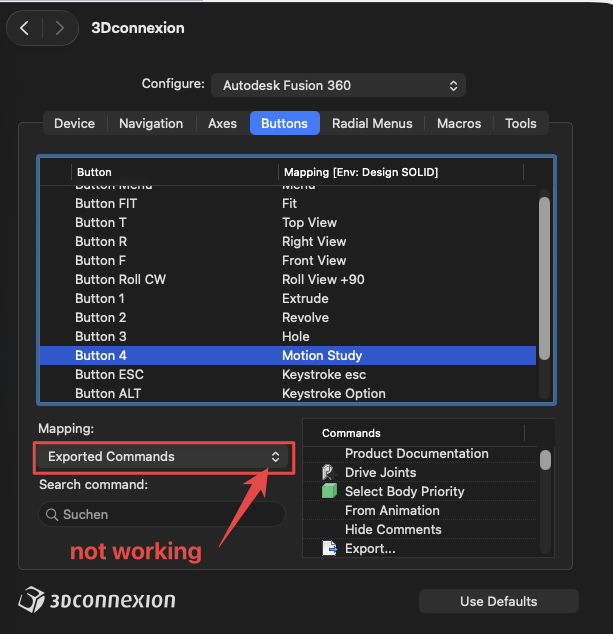Viewport: 613px width, 634px height.
Task: Focus the Suchen search command field
Action: click(162, 514)
